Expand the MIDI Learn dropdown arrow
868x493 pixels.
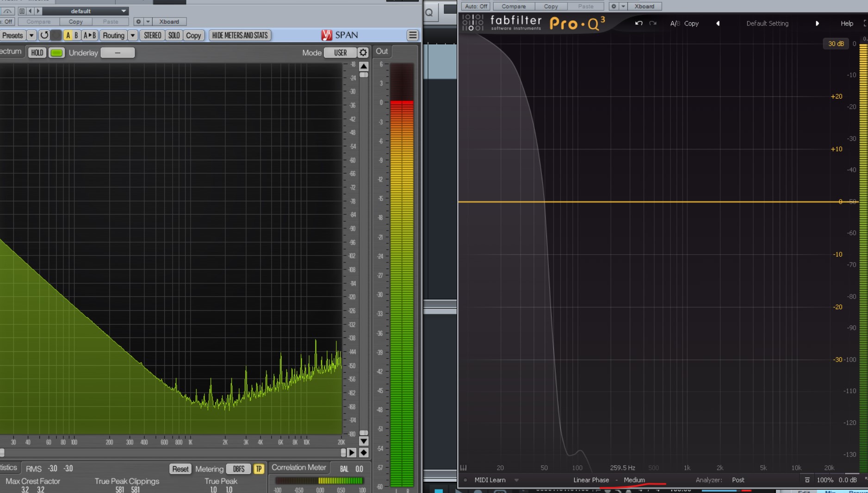point(516,480)
